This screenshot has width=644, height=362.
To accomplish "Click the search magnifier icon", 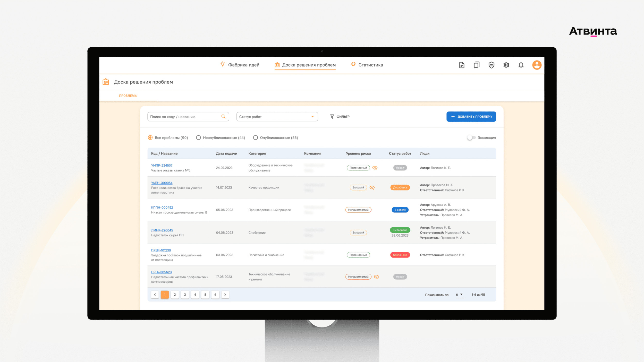I will tap(223, 117).
